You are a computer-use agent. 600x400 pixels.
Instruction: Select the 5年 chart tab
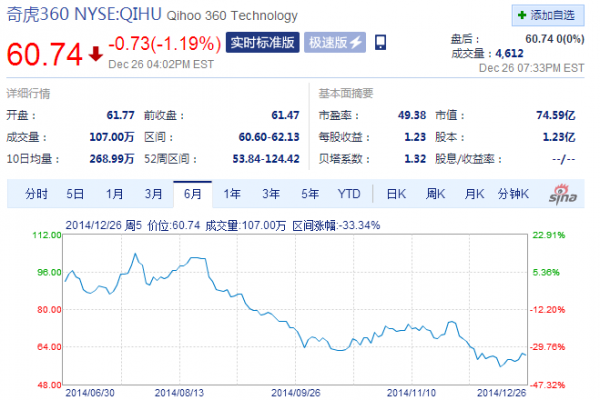[x=310, y=194]
